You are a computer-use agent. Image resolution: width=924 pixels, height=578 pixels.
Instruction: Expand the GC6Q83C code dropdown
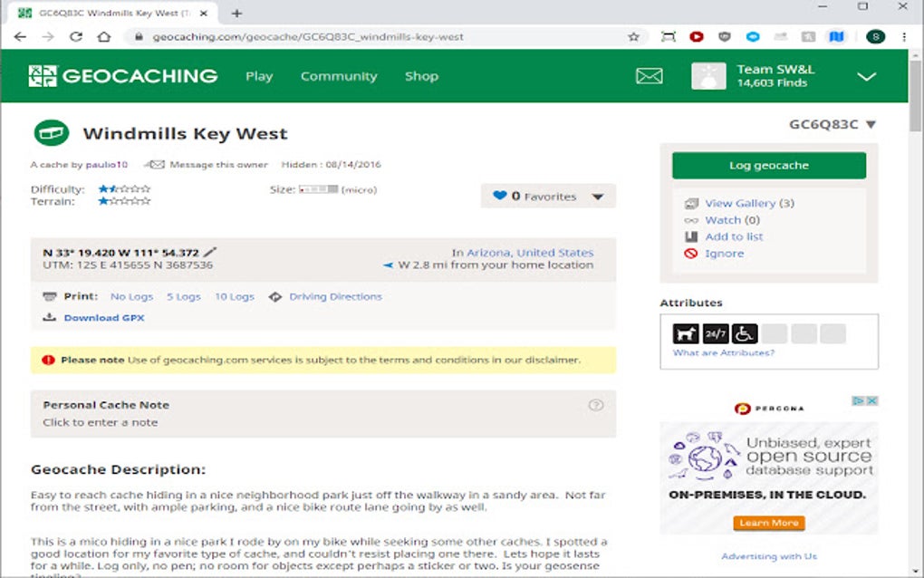click(x=871, y=124)
